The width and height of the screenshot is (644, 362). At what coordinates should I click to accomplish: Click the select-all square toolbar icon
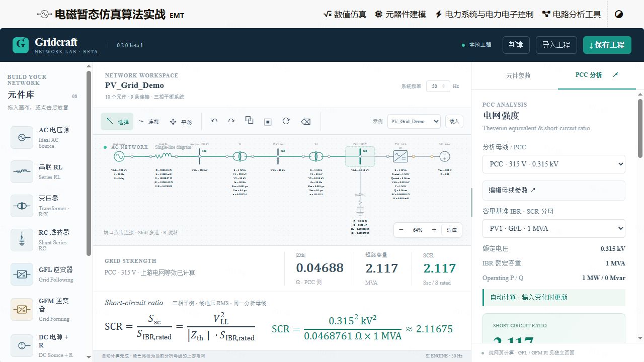(268, 122)
